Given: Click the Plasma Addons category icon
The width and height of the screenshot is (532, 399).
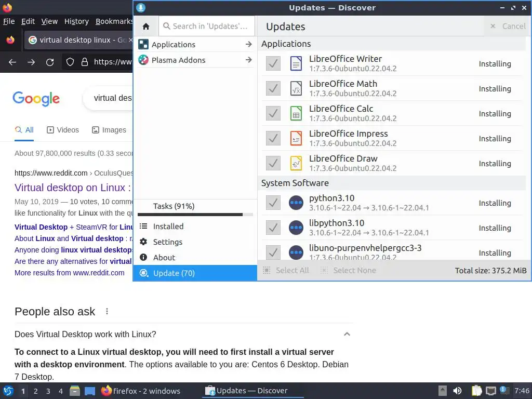Looking at the screenshot, I should click(143, 60).
